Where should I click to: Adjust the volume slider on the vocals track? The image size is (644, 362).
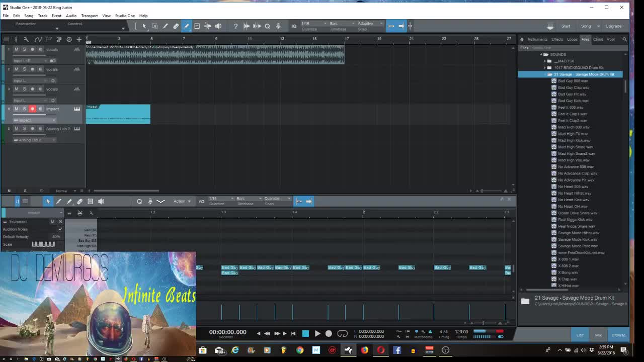[29, 55]
